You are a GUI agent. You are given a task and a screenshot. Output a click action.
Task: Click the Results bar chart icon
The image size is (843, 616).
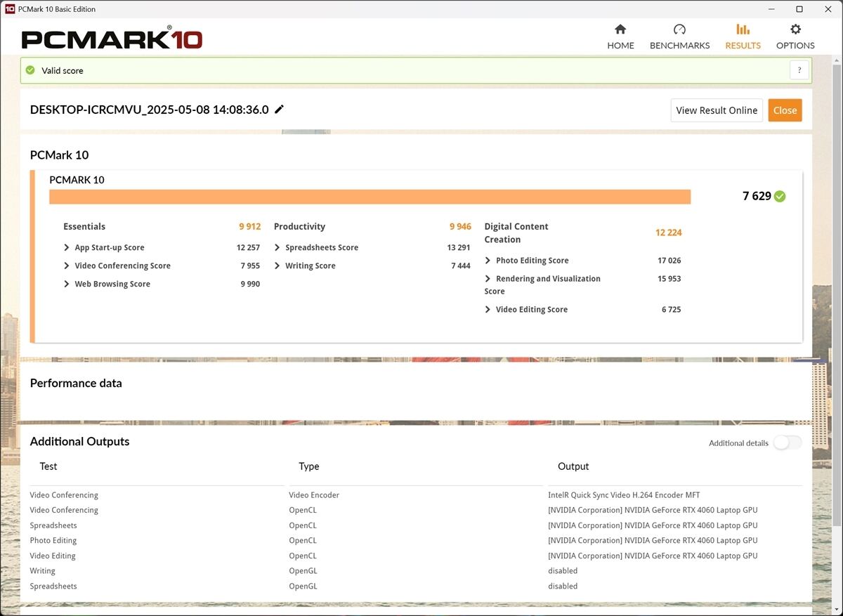coord(743,30)
